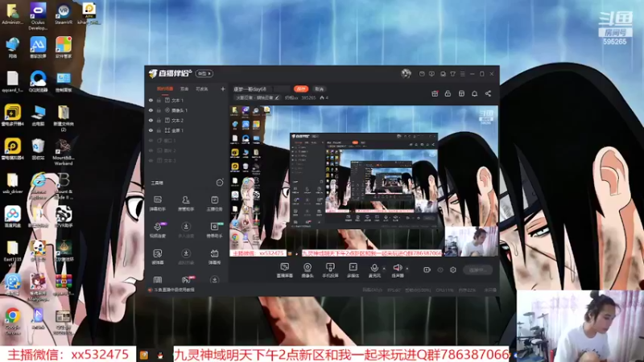Open the Mount&Blade Warband desktop shortcut
This screenshot has height=362, width=644.
pos(64,152)
